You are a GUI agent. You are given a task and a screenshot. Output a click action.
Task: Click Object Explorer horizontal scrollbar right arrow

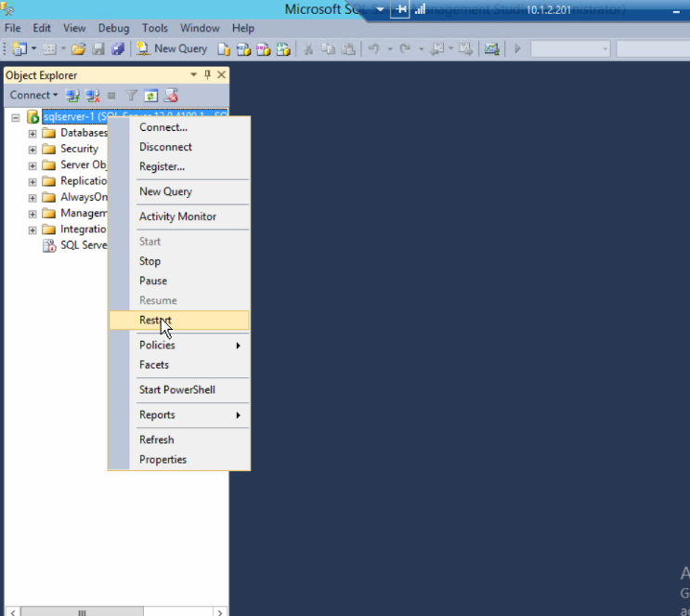pyautogui.click(x=219, y=612)
